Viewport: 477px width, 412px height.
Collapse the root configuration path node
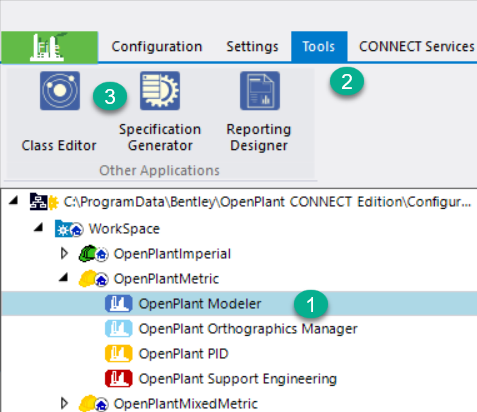(13, 201)
